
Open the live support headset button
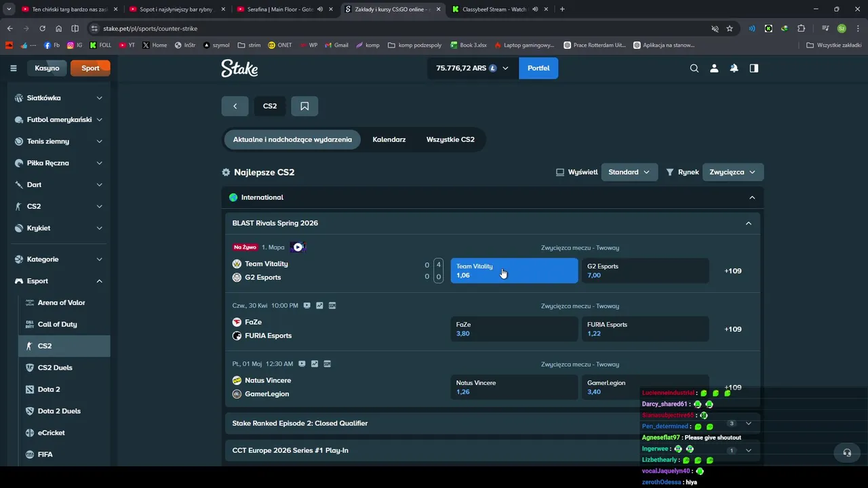point(847,453)
